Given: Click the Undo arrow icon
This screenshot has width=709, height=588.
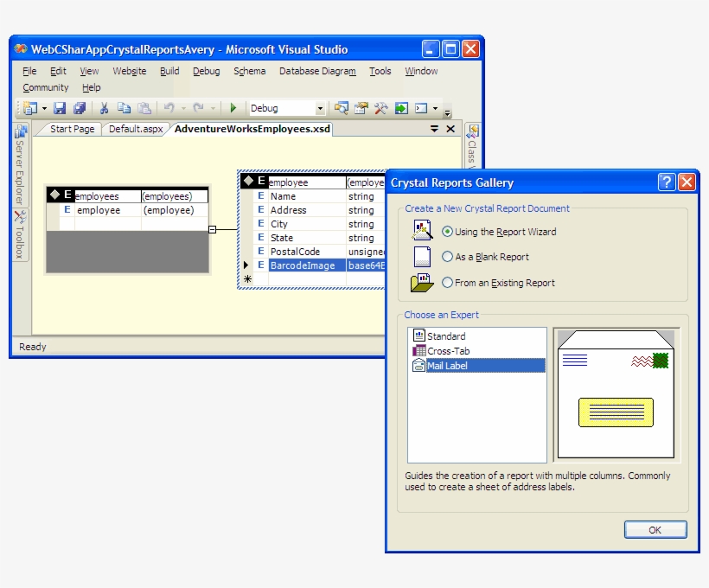Looking at the screenshot, I should coord(169,108).
